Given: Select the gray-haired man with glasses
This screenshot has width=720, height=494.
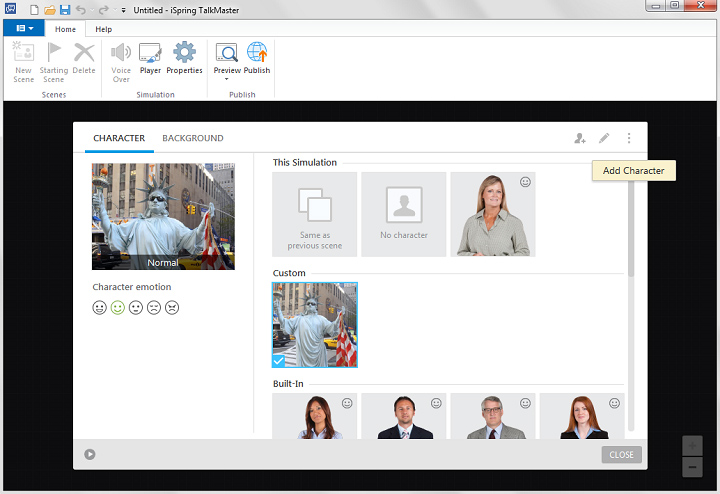Looking at the screenshot, I should [x=493, y=416].
